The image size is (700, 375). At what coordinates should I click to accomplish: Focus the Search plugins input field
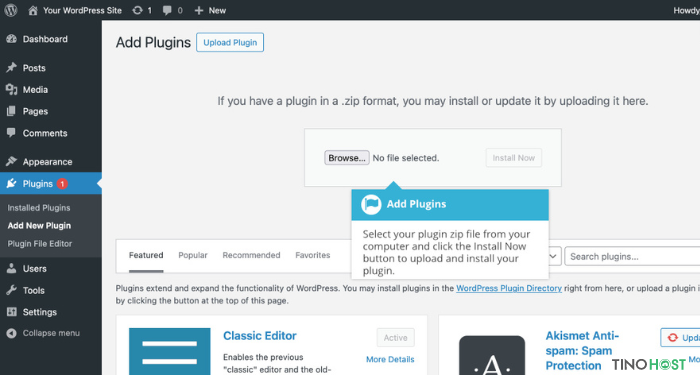632,256
